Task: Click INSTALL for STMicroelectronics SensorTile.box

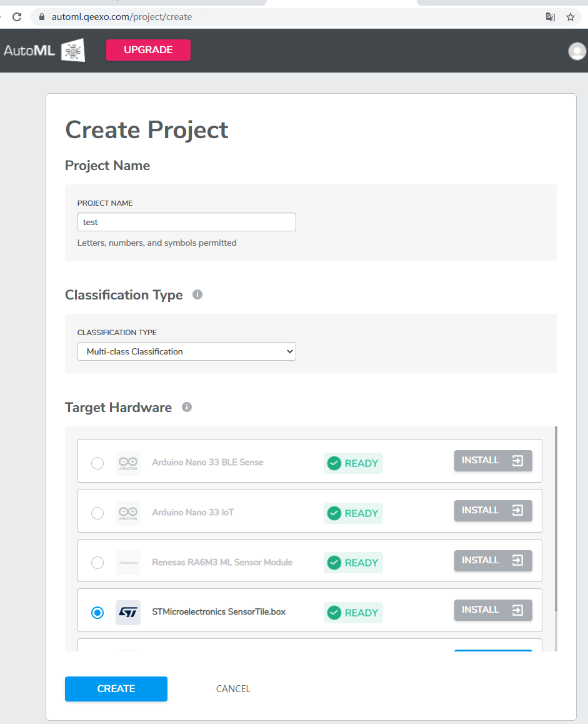Action: (493, 610)
